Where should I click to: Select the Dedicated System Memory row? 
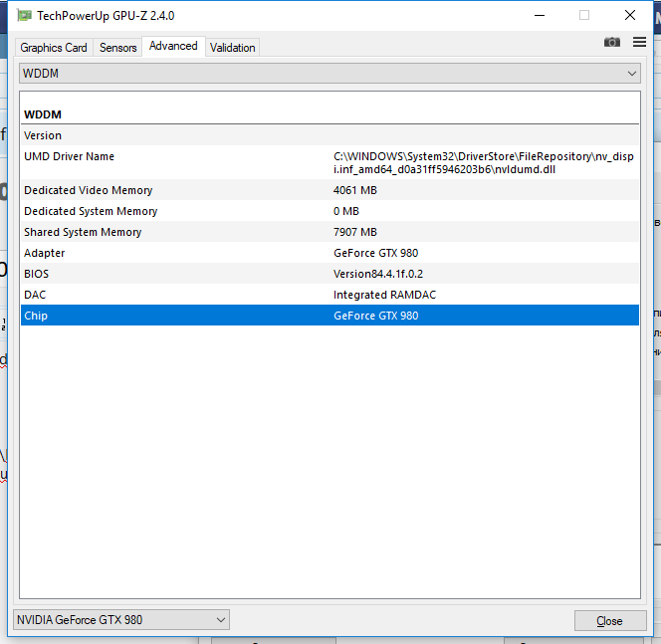330,211
